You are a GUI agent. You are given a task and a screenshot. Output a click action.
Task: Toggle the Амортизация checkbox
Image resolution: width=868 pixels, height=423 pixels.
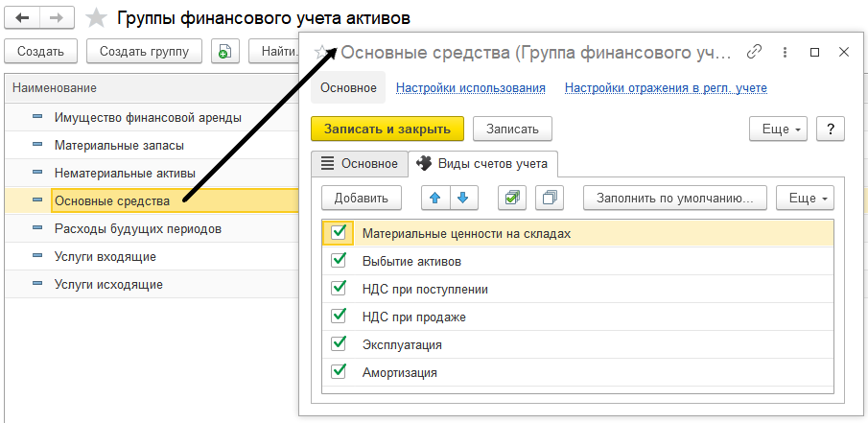coord(338,372)
